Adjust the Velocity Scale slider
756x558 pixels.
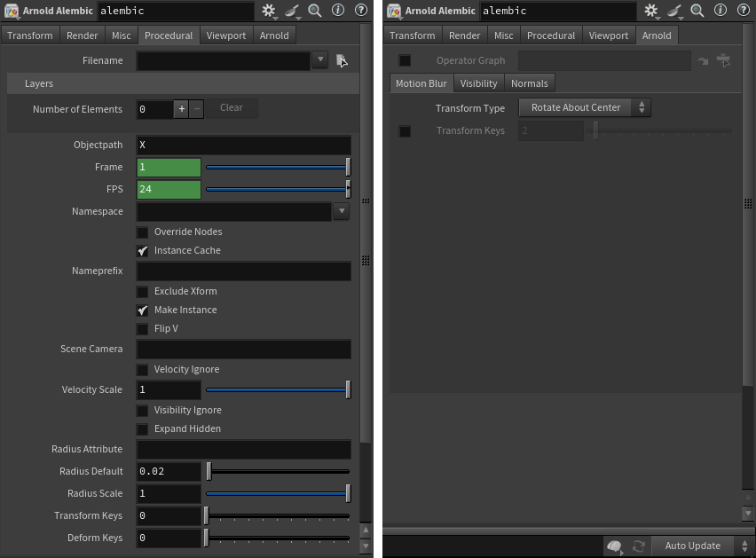click(278, 389)
